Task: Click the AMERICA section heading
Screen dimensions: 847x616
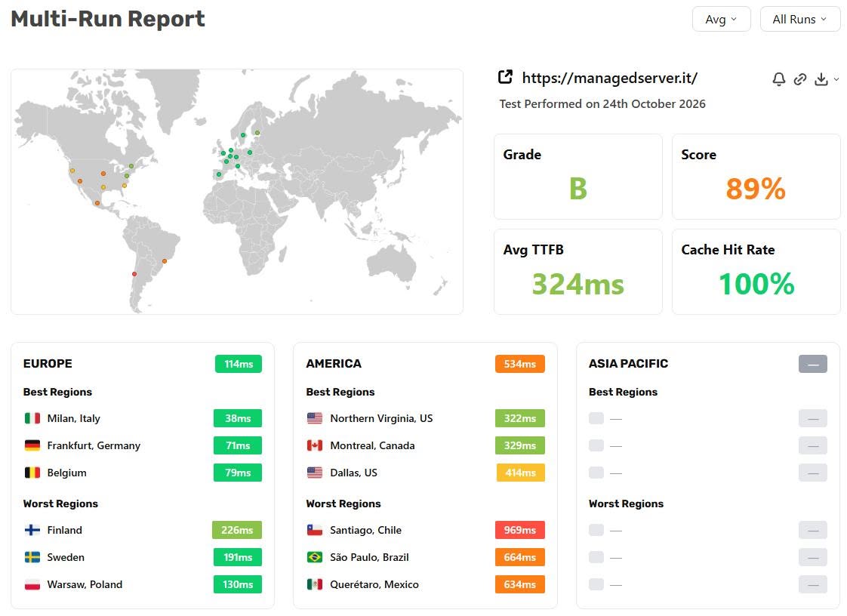Action: (x=334, y=364)
